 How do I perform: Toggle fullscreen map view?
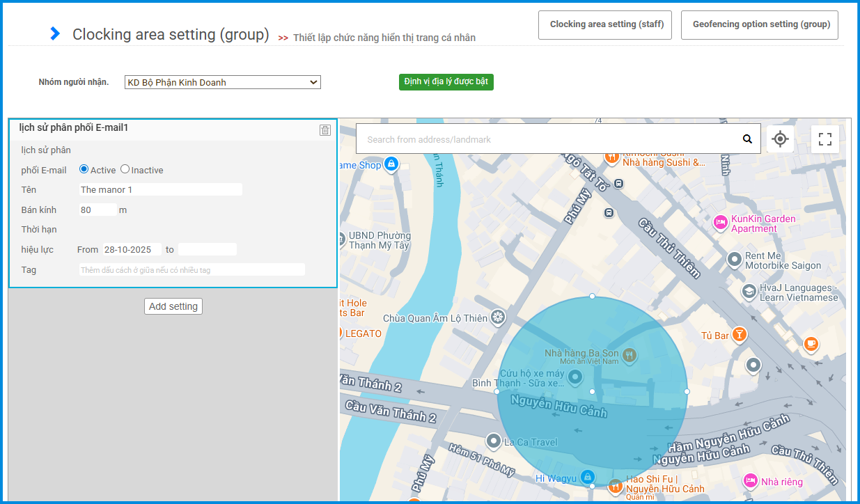point(824,139)
